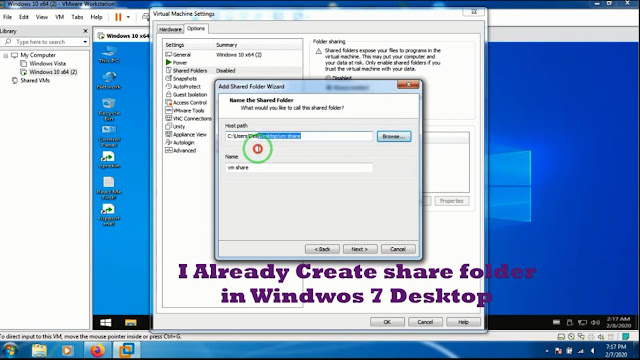This screenshot has width=640, height=360.
Task: Click the host Windows 7 Start orb
Action: coord(11,350)
